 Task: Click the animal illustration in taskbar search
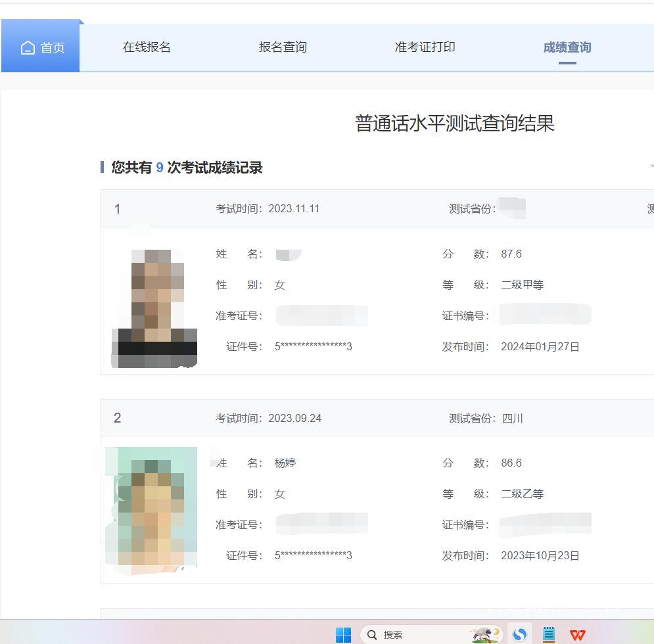point(485,634)
